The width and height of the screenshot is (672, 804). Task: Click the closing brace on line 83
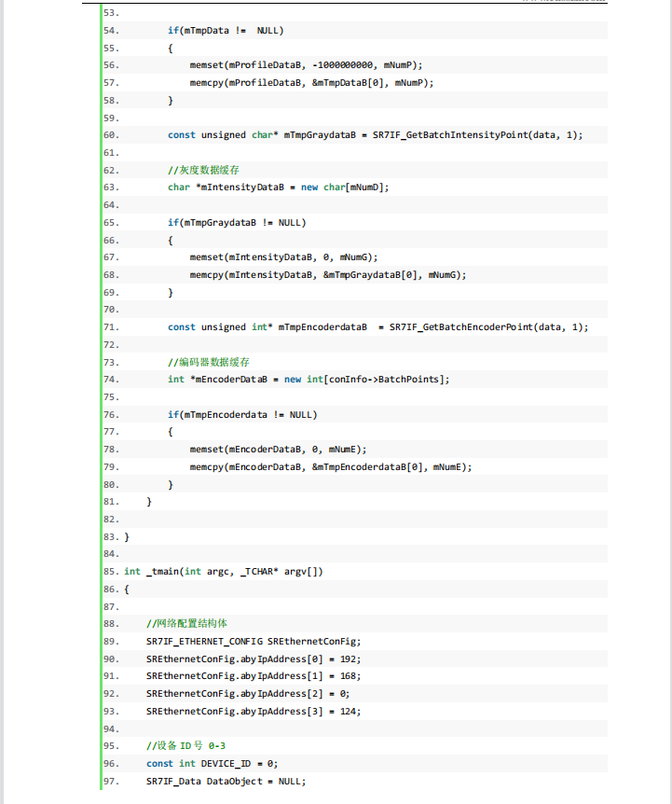pyautogui.click(x=127, y=537)
